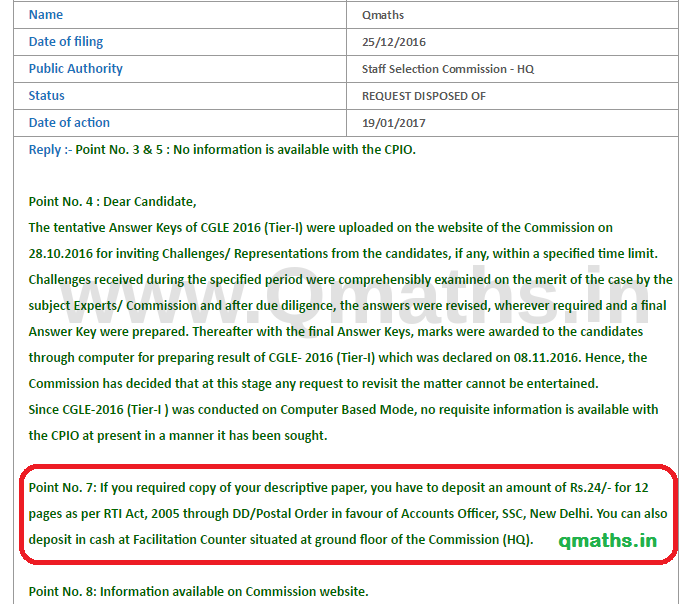Click the 'Date of action' label

coord(69,122)
